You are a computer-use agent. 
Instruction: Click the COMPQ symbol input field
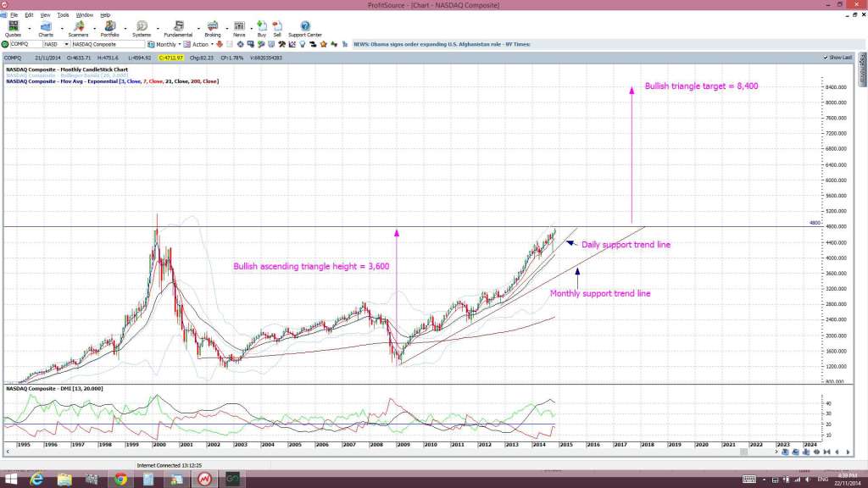26,44
